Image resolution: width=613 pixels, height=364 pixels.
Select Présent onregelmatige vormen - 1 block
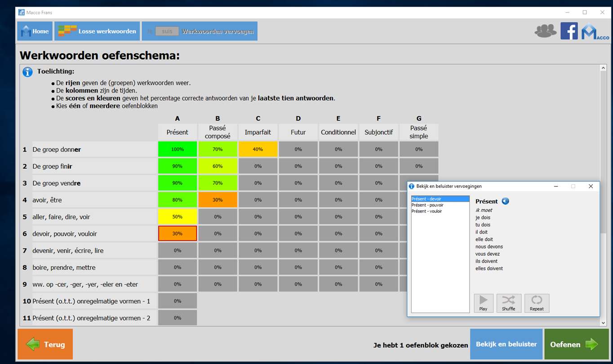click(178, 301)
